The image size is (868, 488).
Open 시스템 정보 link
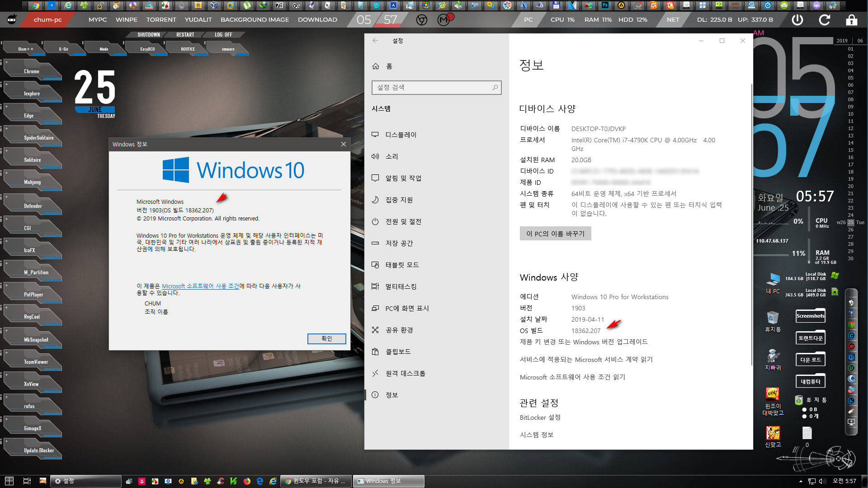(x=537, y=435)
